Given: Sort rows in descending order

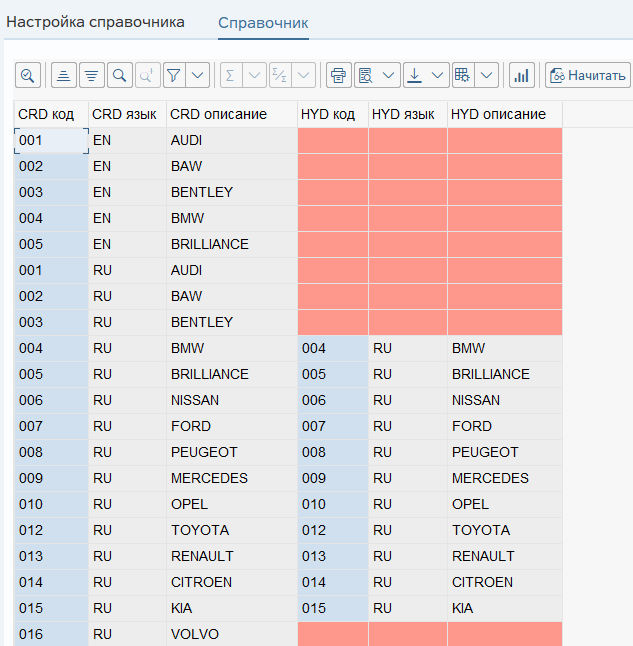Looking at the screenshot, I should (92, 75).
